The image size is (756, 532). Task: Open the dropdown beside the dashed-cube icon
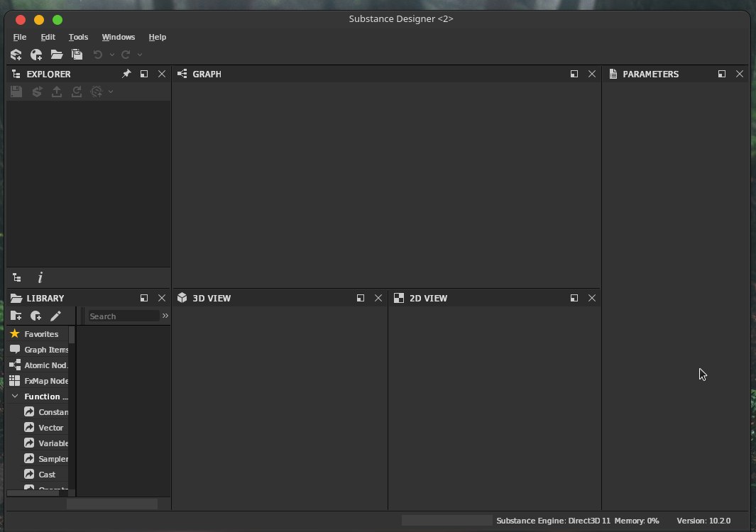(111, 92)
